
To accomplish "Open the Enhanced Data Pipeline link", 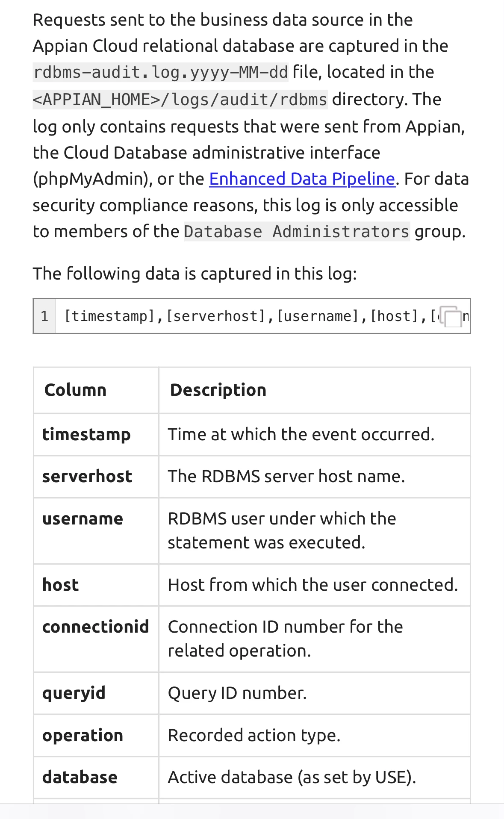I will [x=302, y=179].
